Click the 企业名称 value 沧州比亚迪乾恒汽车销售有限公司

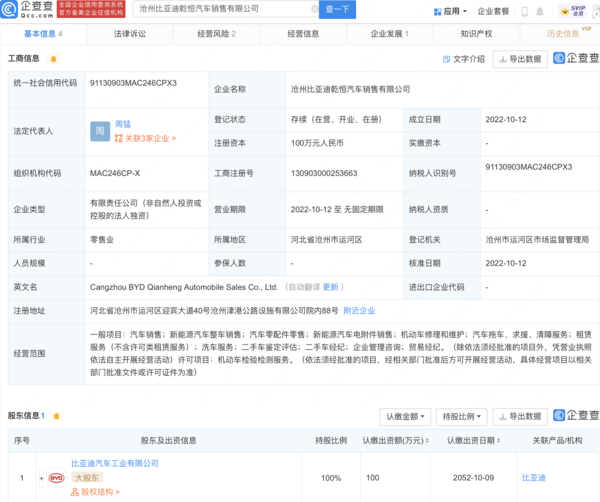[x=351, y=89]
